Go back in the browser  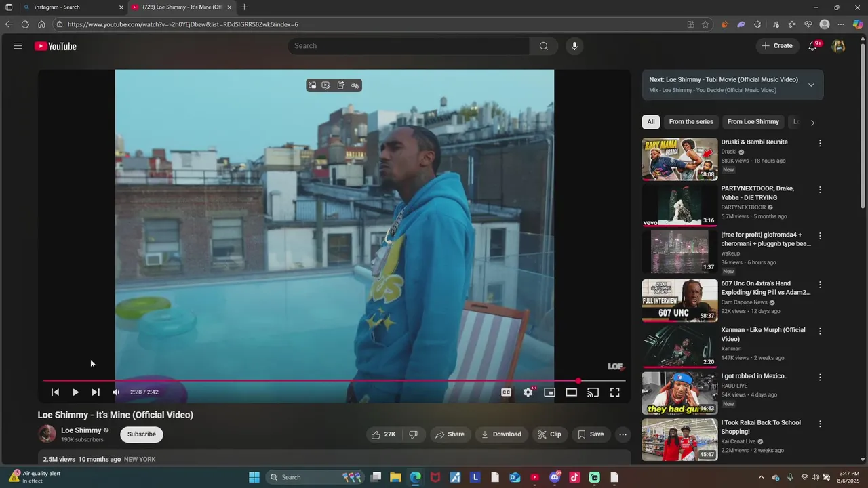click(9, 24)
